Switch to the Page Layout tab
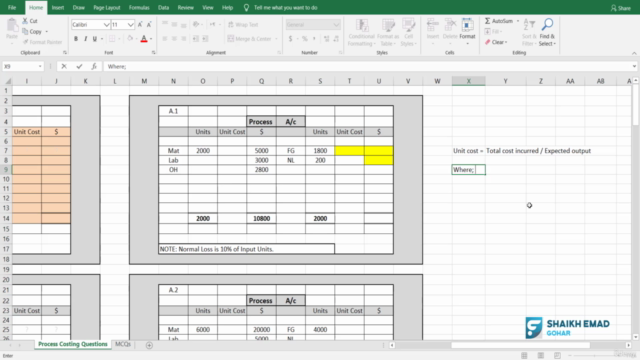The height and width of the screenshot is (360, 640). pyautogui.click(x=107, y=7)
